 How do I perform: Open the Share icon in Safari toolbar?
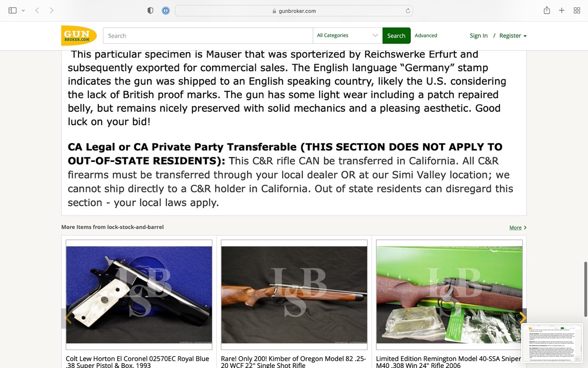pos(547,10)
